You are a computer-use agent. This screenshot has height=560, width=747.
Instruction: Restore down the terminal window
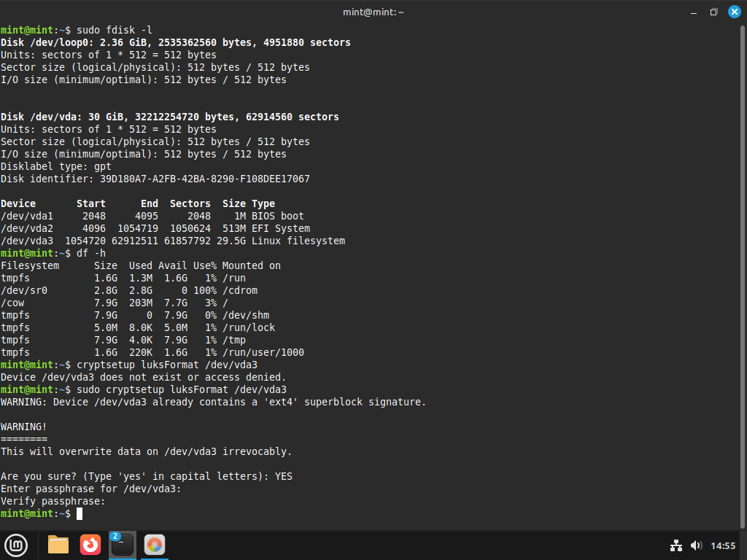pos(713,12)
